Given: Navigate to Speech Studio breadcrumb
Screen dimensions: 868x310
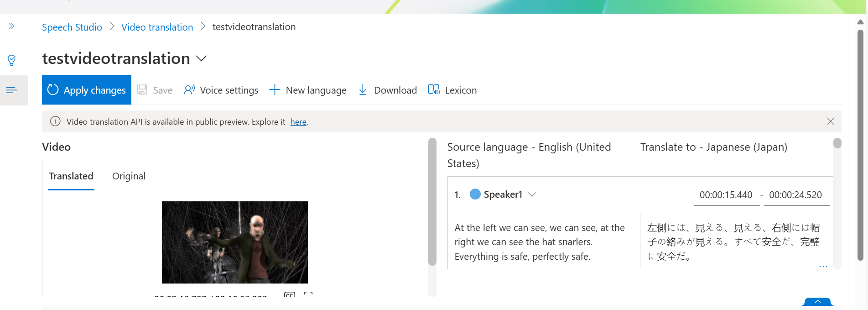Looking at the screenshot, I should pyautogui.click(x=72, y=27).
